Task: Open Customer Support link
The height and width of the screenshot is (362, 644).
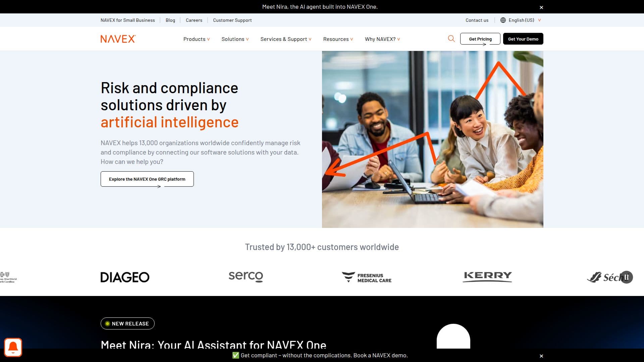Action: (x=232, y=20)
